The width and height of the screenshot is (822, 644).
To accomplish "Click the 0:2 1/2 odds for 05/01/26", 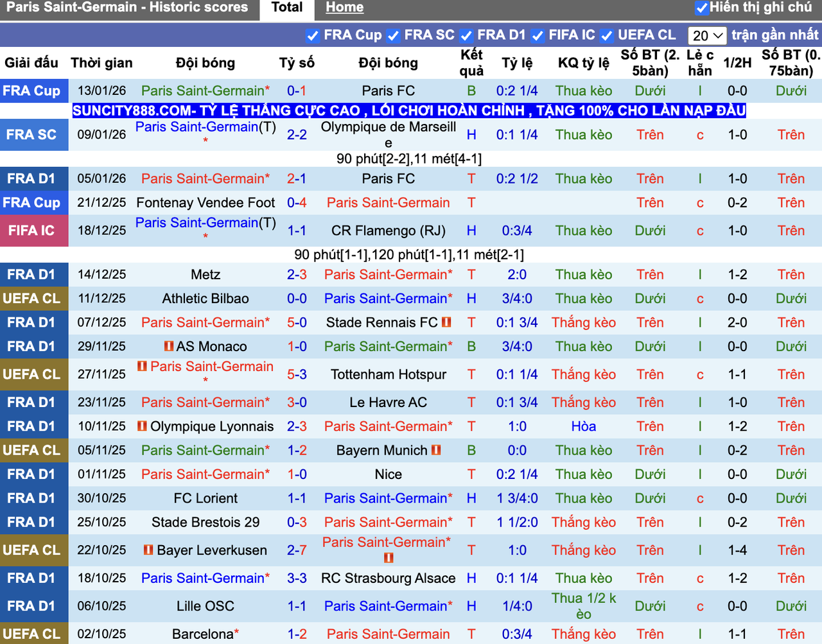I will tap(517, 178).
